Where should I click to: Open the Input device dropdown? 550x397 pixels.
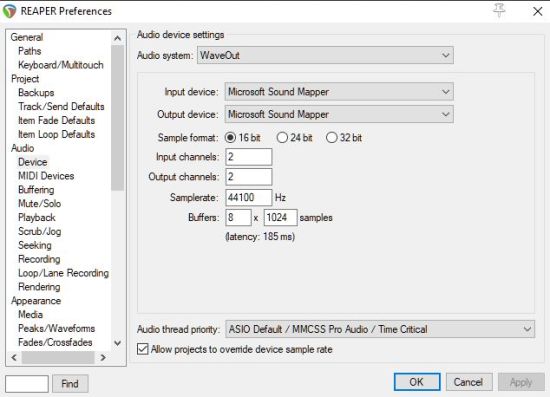[x=339, y=92]
